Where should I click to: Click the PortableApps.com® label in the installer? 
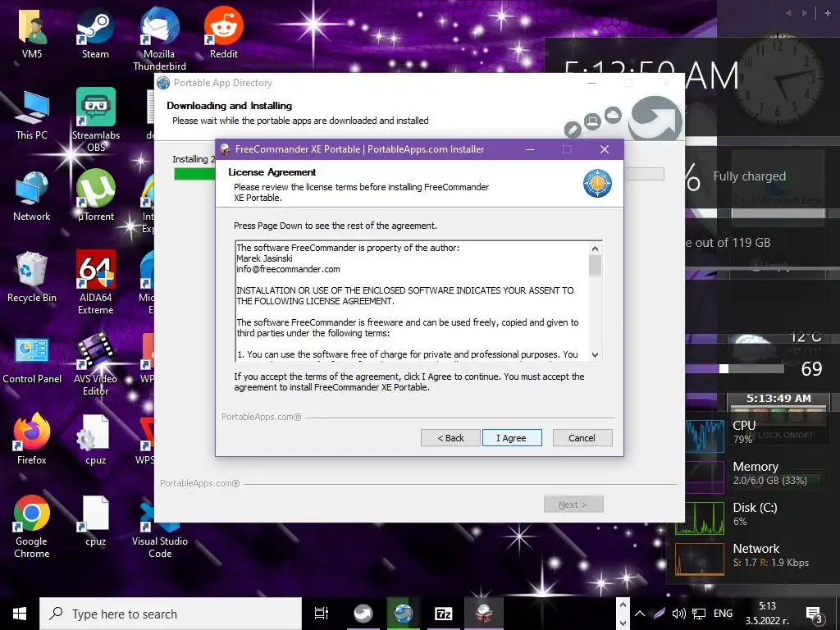(x=262, y=417)
